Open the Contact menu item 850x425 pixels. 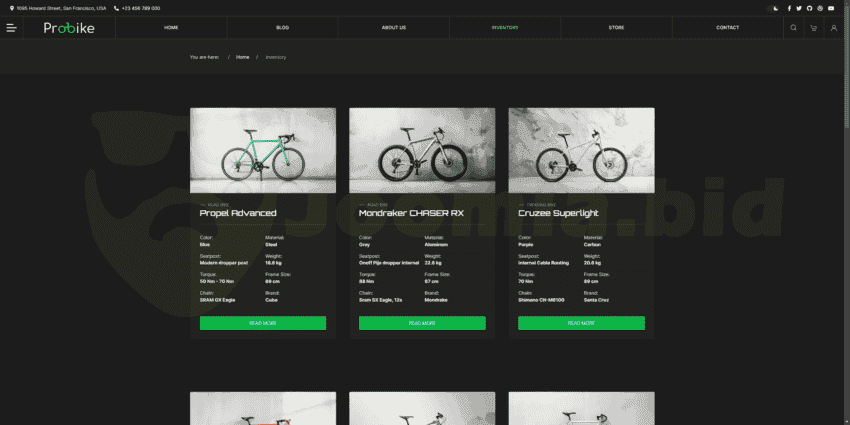(727, 28)
